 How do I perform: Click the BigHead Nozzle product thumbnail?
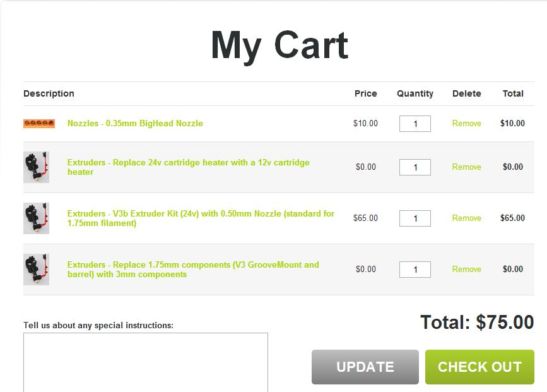(39, 124)
